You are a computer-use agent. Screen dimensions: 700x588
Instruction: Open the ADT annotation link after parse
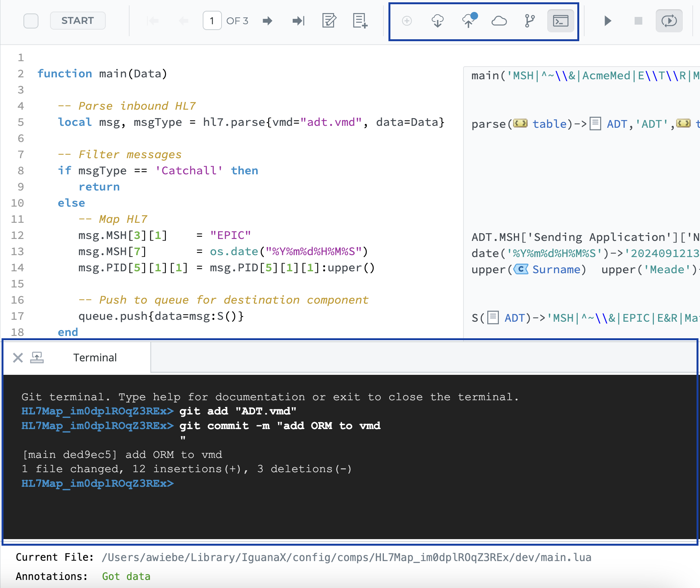[617, 124]
